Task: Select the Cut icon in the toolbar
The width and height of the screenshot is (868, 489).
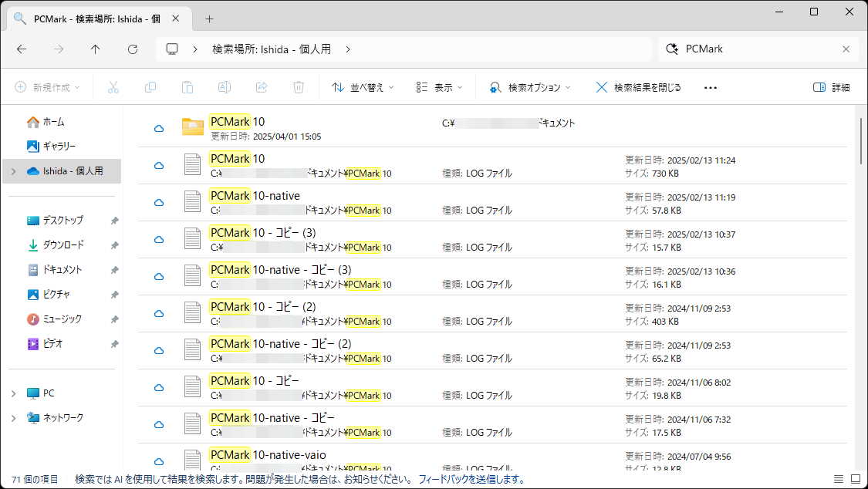Action: tap(113, 87)
